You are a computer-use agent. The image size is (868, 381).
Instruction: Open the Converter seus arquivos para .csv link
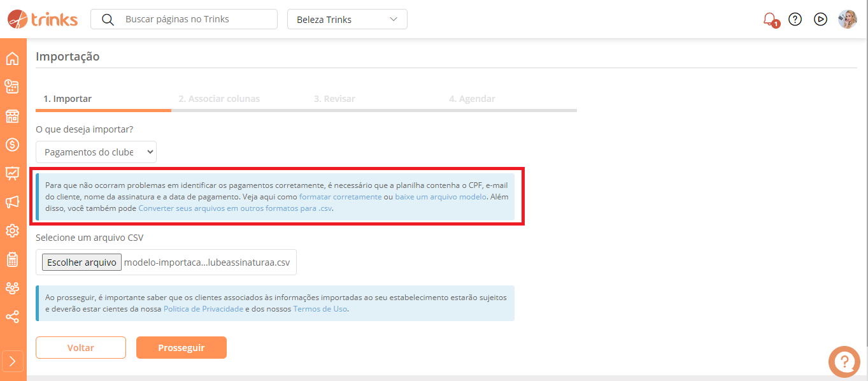tap(235, 208)
